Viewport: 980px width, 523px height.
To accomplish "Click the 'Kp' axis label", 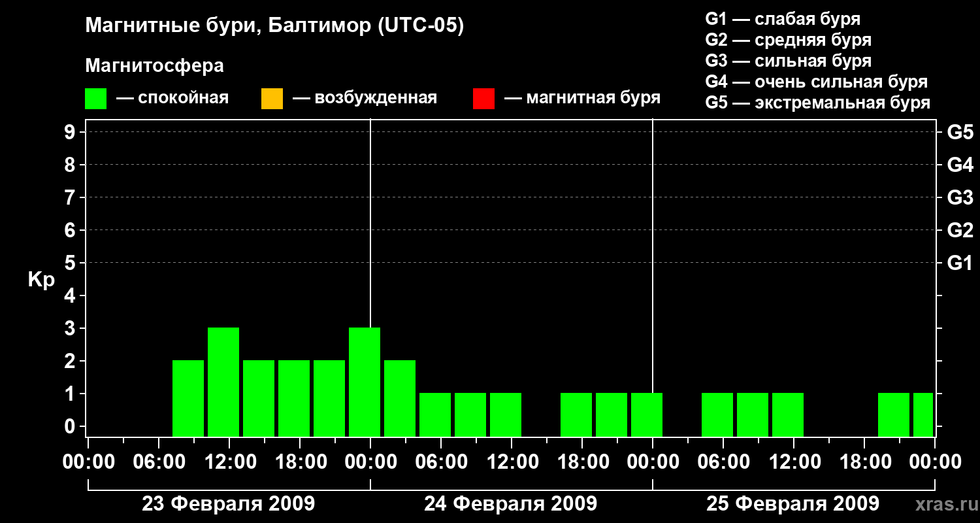I will (x=41, y=280).
